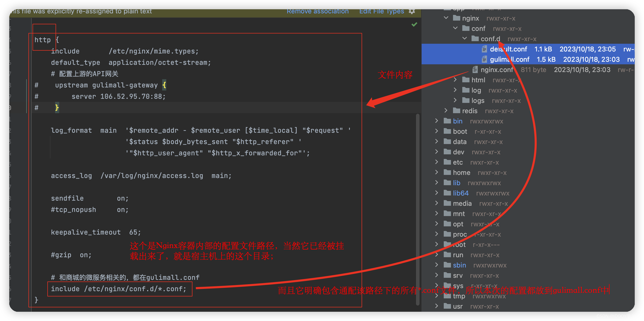The image size is (644, 321).
Task: Click the proc folder icon
Action: coord(447,234)
